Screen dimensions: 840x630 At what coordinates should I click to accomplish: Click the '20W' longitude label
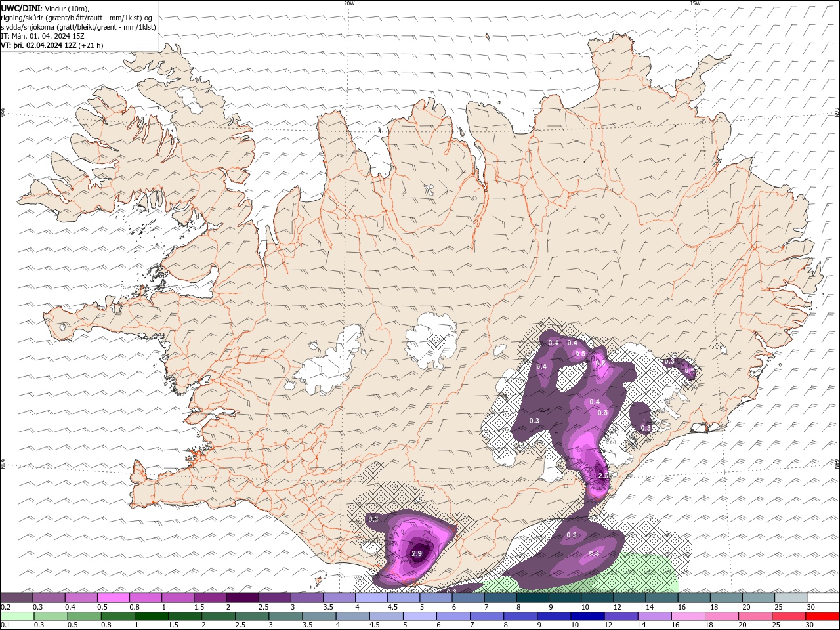coord(349,3)
